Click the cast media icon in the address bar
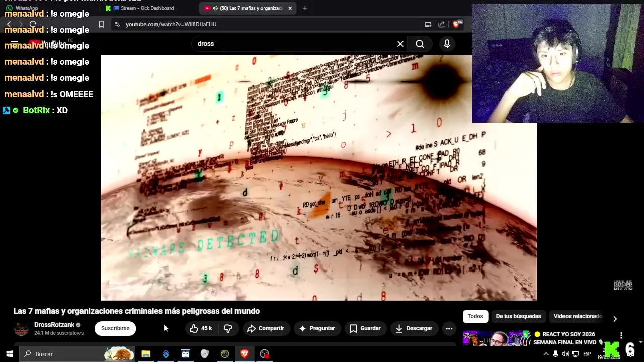Image resolution: width=644 pixels, height=362 pixels. click(x=428, y=24)
